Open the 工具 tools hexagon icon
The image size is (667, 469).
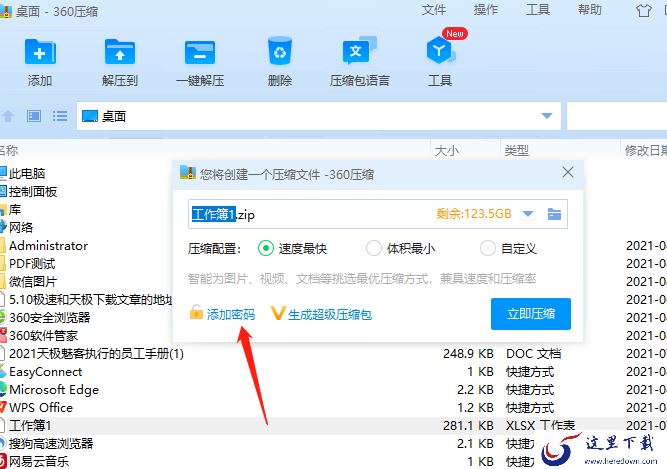pyautogui.click(x=440, y=51)
